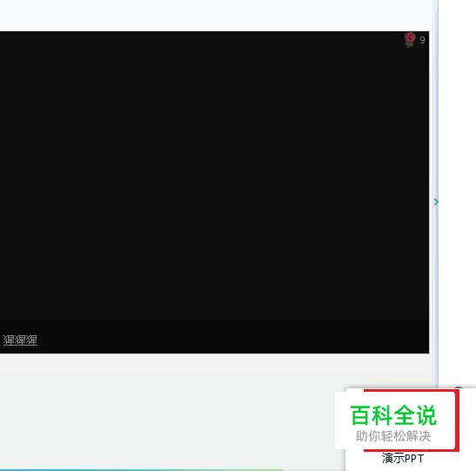
Task: Expand the side panel with the blue chevron
Action: click(436, 202)
